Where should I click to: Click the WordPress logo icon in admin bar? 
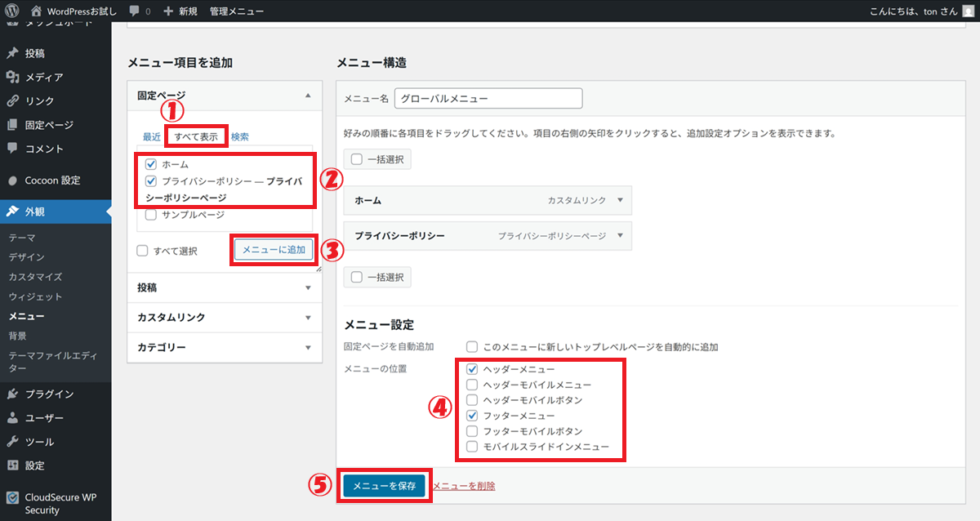click(13, 11)
